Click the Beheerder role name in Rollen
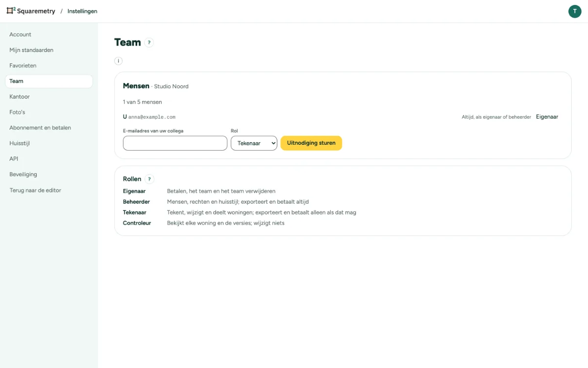 click(x=136, y=202)
